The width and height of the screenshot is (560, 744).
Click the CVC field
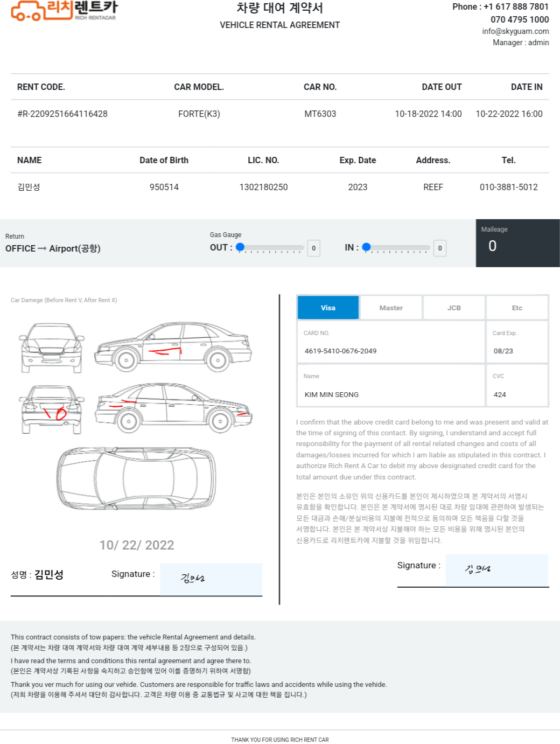(517, 385)
